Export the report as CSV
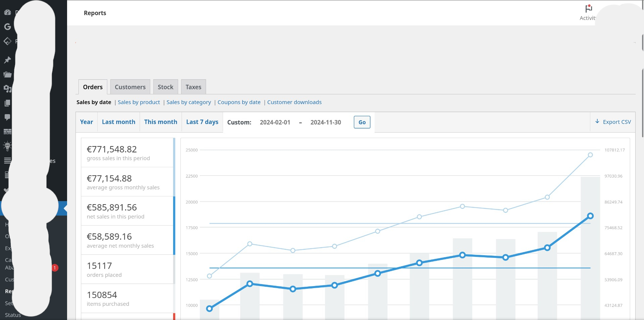Image resolution: width=644 pixels, height=320 pixels. coord(613,122)
